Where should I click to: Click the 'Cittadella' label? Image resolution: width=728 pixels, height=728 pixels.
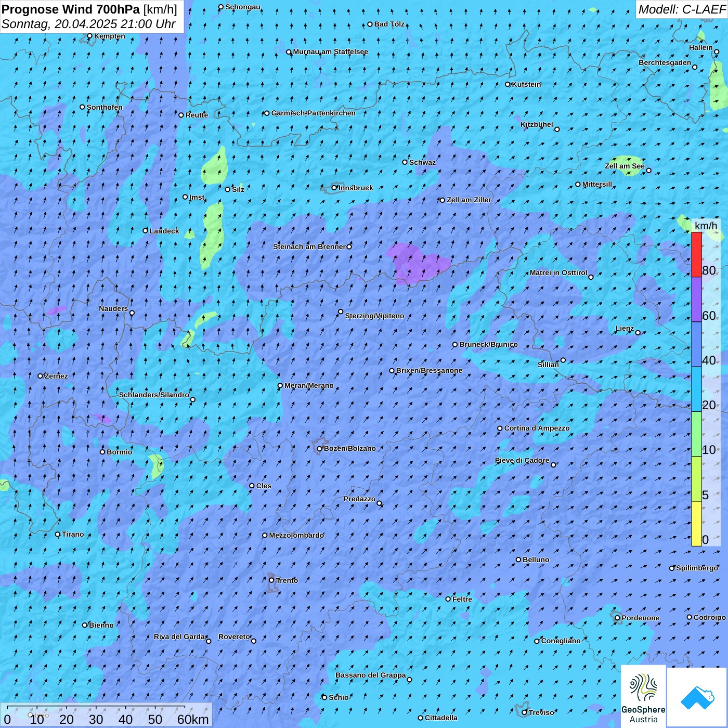tap(441, 718)
